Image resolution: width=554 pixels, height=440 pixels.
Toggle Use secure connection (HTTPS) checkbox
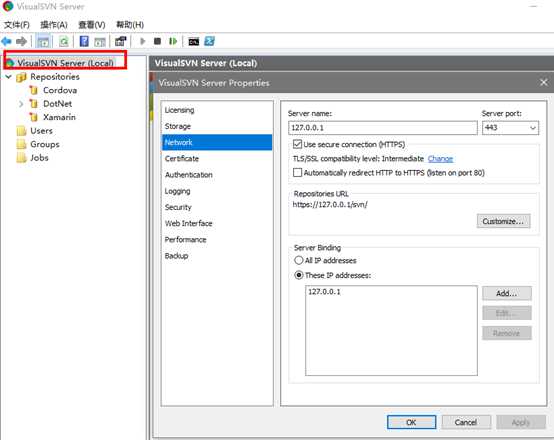pos(297,144)
